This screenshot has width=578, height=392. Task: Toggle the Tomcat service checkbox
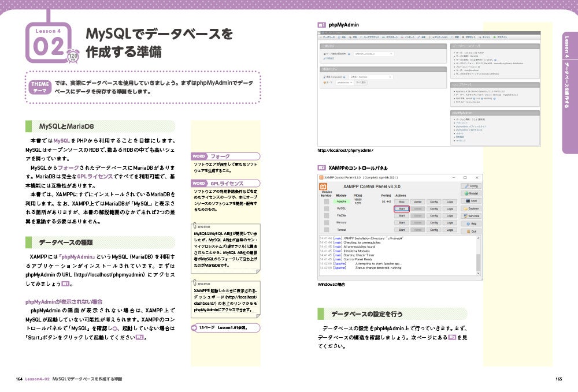click(x=327, y=230)
